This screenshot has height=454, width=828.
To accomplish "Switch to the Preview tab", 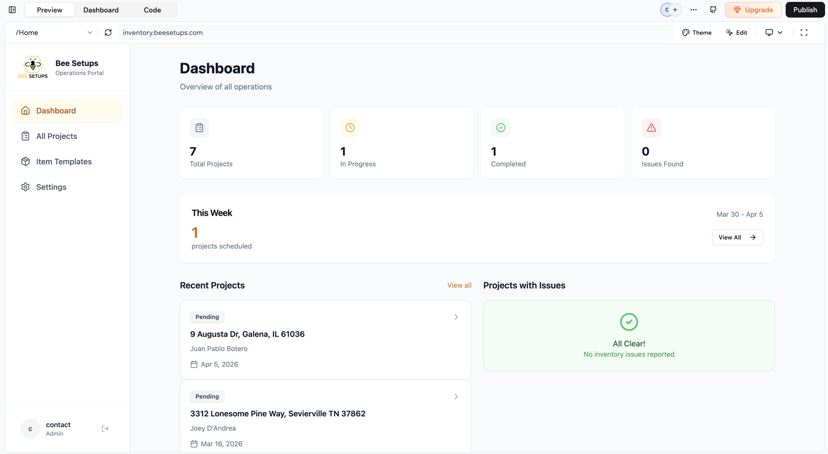I will point(49,10).
